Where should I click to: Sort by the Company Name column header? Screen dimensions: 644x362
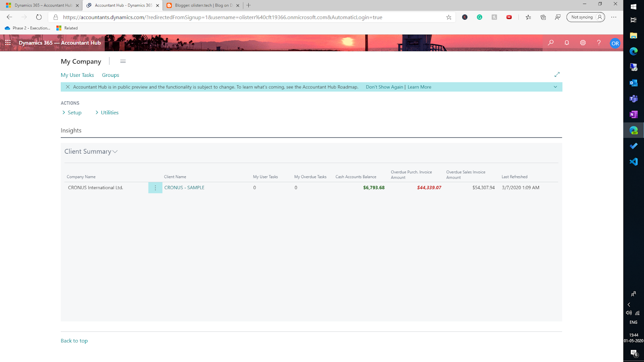tap(81, 177)
